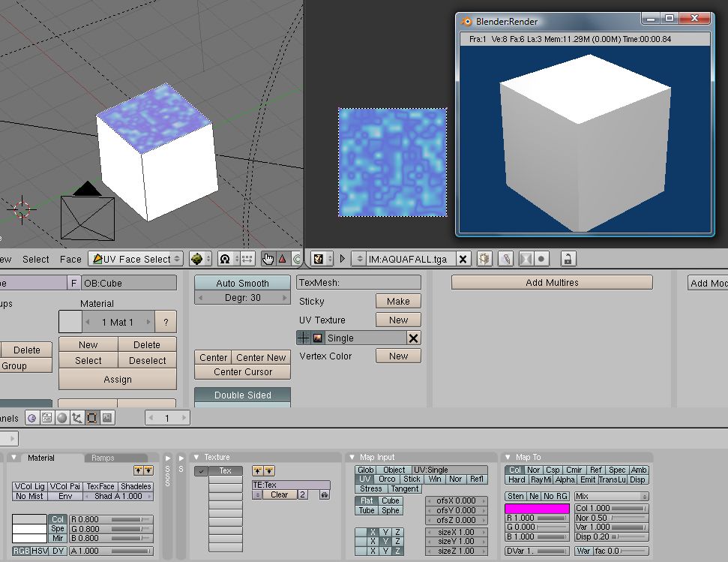
Task: Open the image browse dropdown beside IM:AQUAFALL.tga
Action: 359,259
